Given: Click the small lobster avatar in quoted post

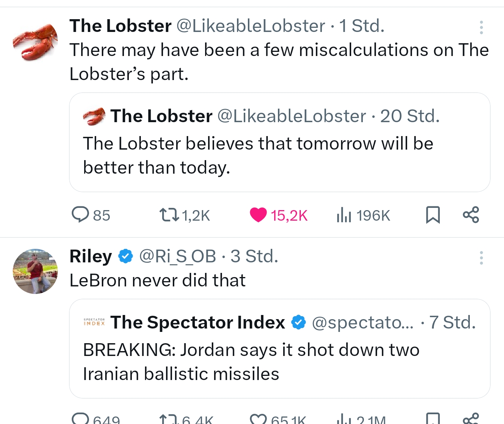Looking at the screenshot, I should coord(94,116).
